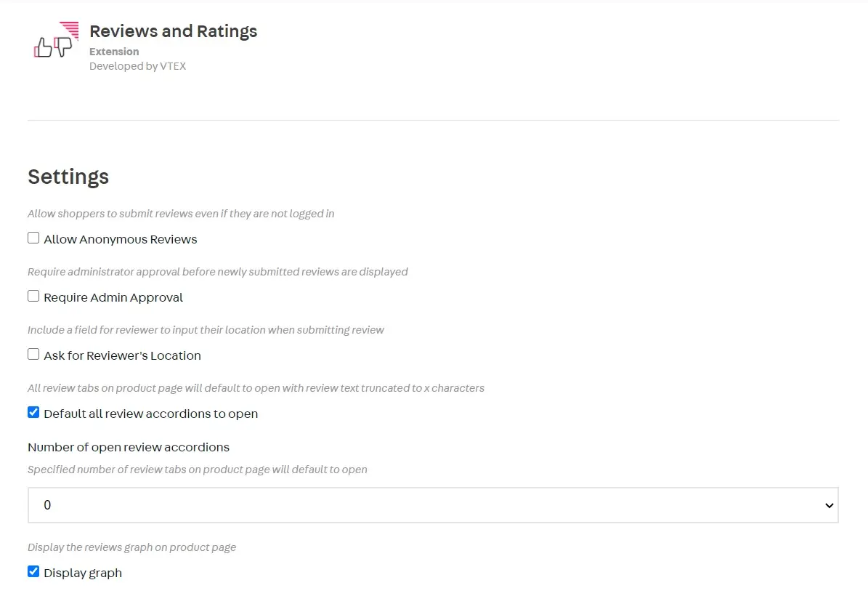Click the "Default all review accordions to open" label

pyautogui.click(x=150, y=414)
